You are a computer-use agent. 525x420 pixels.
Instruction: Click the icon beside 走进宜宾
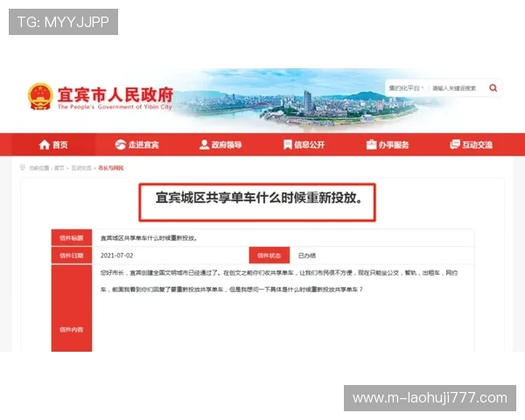pyautogui.click(x=120, y=144)
